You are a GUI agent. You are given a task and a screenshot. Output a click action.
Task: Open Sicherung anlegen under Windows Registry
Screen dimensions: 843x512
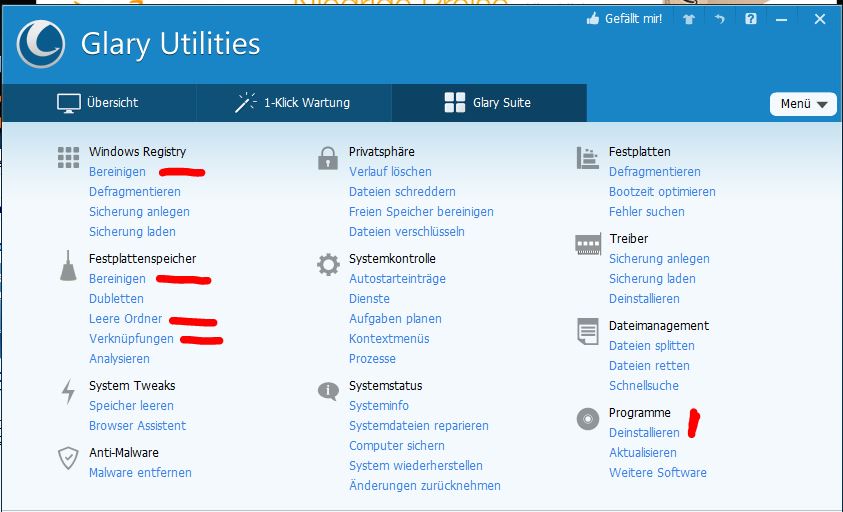[x=139, y=212]
